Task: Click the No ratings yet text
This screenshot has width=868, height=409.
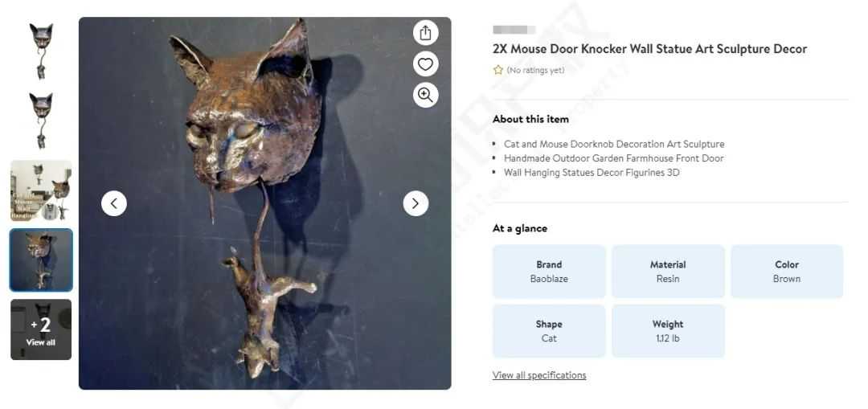Action: (x=535, y=70)
